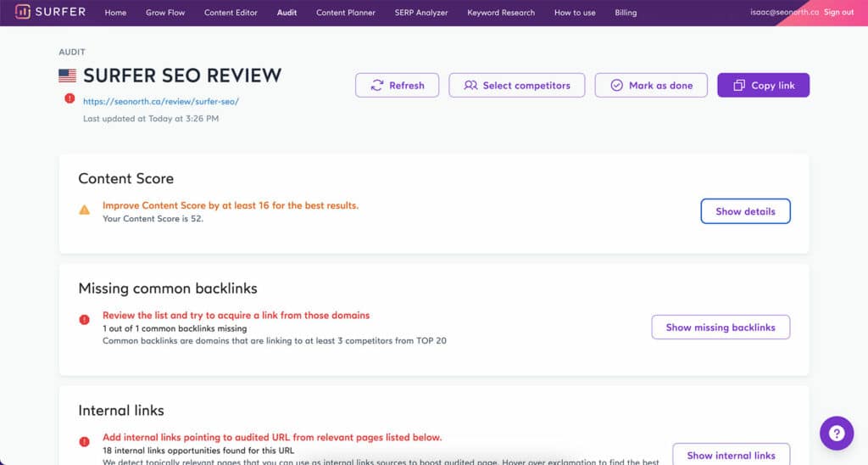Go to Keyword Research

click(501, 12)
